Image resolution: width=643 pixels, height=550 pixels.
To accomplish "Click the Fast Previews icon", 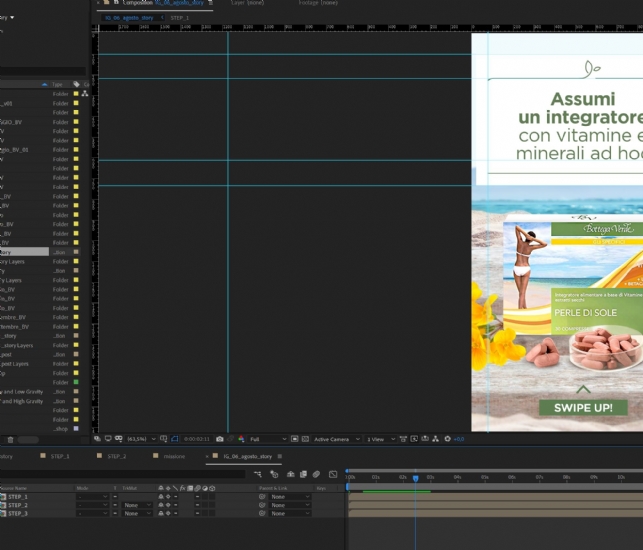I will [414, 439].
